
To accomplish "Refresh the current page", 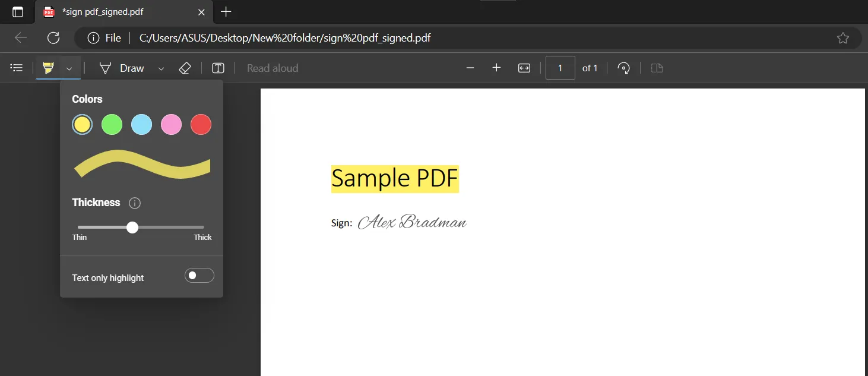I will tap(53, 37).
